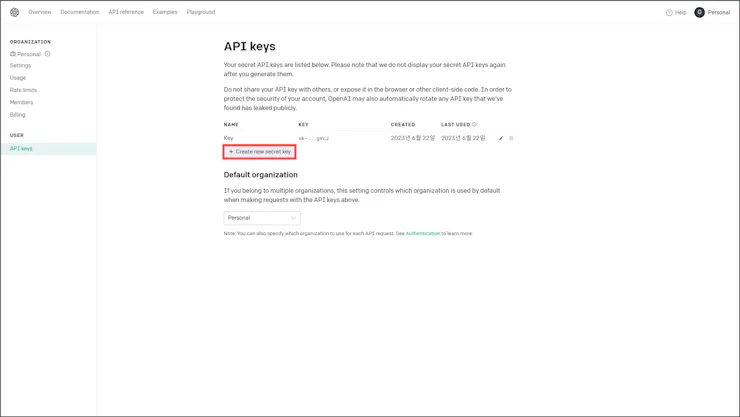Viewport: 740px width, 417px height.
Task: Select the Personal organization in sidebar
Action: [x=25, y=54]
